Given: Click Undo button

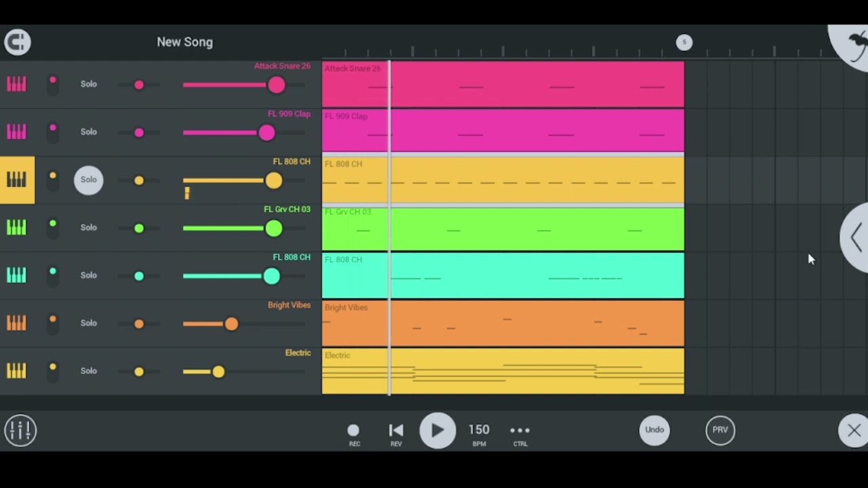Looking at the screenshot, I should [654, 430].
